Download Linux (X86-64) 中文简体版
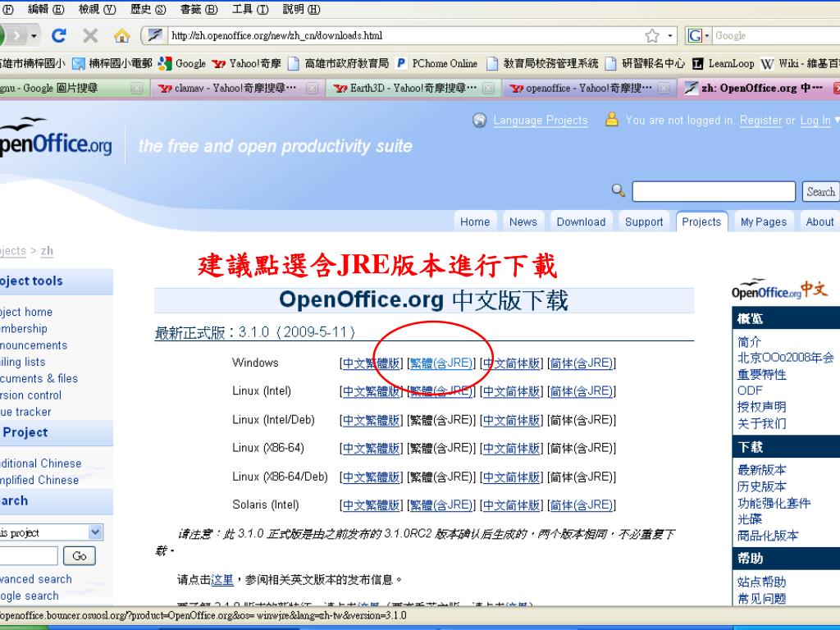The height and width of the screenshot is (630, 840). click(512, 449)
